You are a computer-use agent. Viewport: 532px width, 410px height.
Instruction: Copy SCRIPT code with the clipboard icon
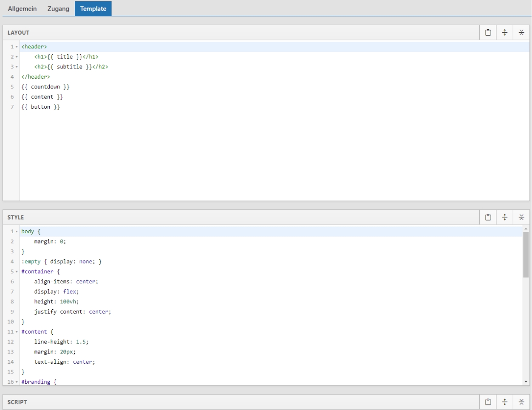point(488,402)
